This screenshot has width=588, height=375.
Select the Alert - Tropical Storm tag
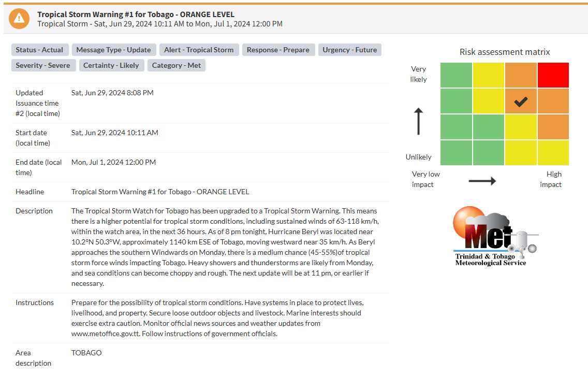pyautogui.click(x=199, y=50)
